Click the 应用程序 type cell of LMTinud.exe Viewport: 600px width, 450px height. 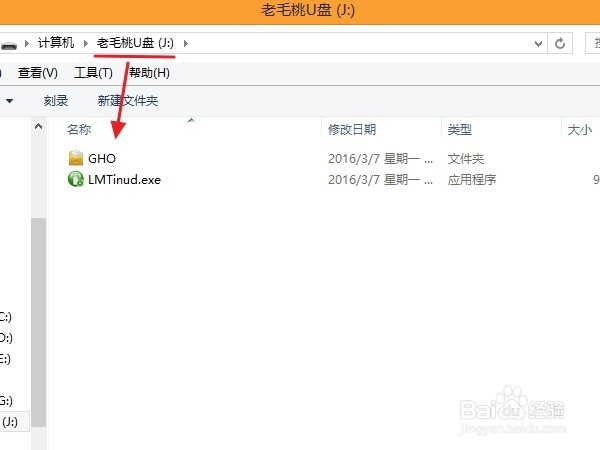pos(472,179)
